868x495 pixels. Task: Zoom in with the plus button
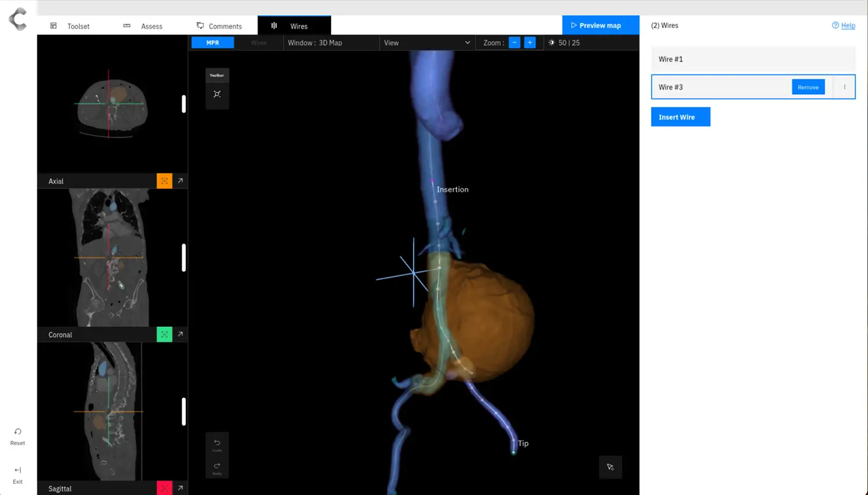coord(529,43)
